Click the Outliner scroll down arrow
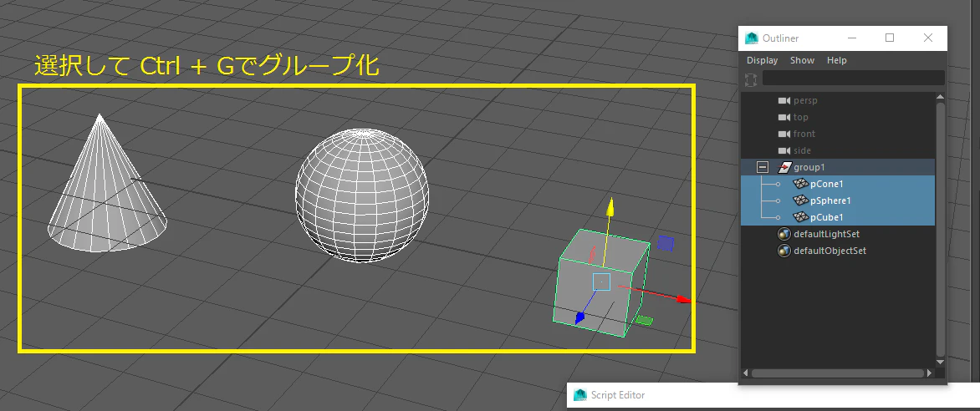 coord(940,362)
